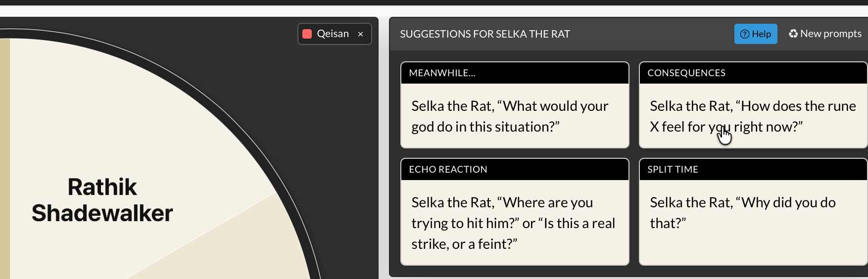Choose the "real strike, or a feint" prompt
The height and width of the screenshot is (279, 868).
(514, 223)
